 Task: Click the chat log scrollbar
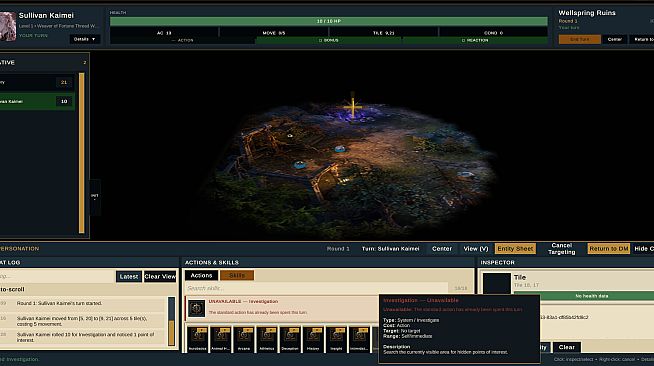coord(171,321)
